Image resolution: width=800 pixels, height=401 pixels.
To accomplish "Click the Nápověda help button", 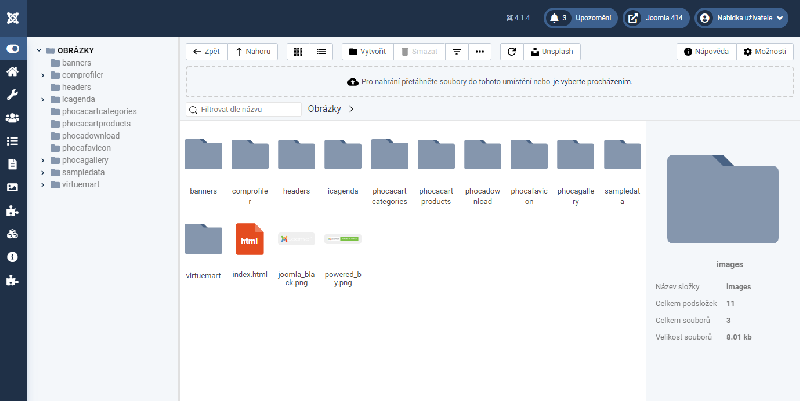I will pos(707,51).
